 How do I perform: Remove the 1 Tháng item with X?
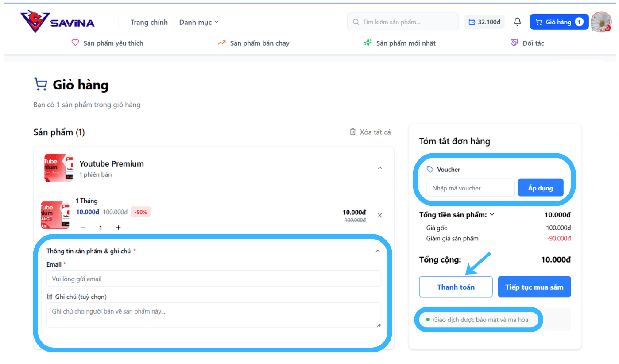pyautogui.click(x=379, y=215)
